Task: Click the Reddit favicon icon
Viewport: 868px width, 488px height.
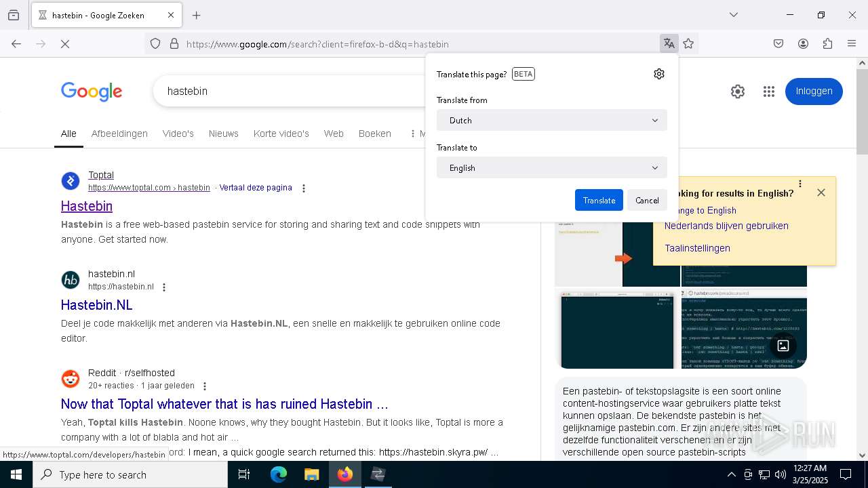Action: [x=71, y=379]
